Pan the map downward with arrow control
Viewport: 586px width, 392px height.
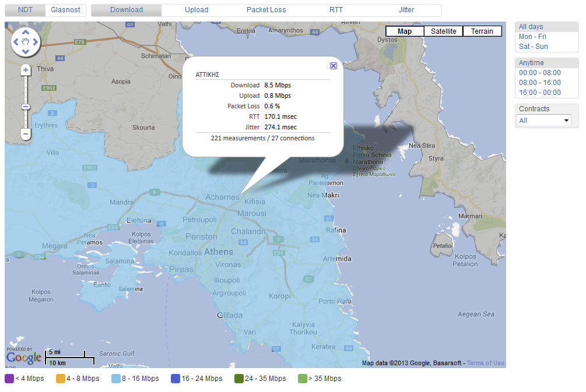(26, 51)
